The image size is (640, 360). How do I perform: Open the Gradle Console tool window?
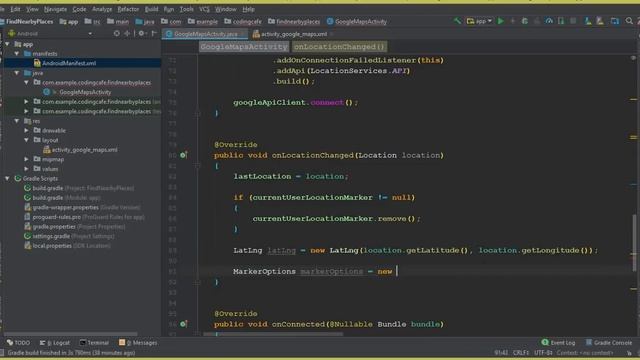coord(609,343)
